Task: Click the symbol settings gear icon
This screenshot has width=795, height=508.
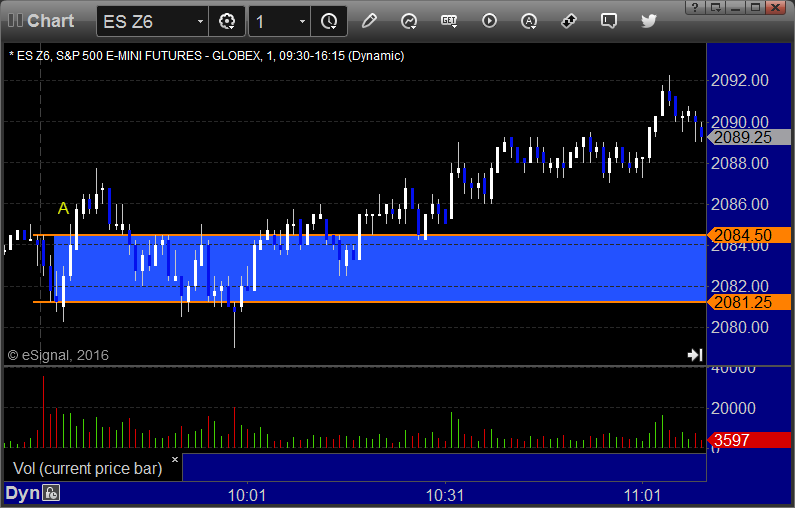Action: [227, 21]
